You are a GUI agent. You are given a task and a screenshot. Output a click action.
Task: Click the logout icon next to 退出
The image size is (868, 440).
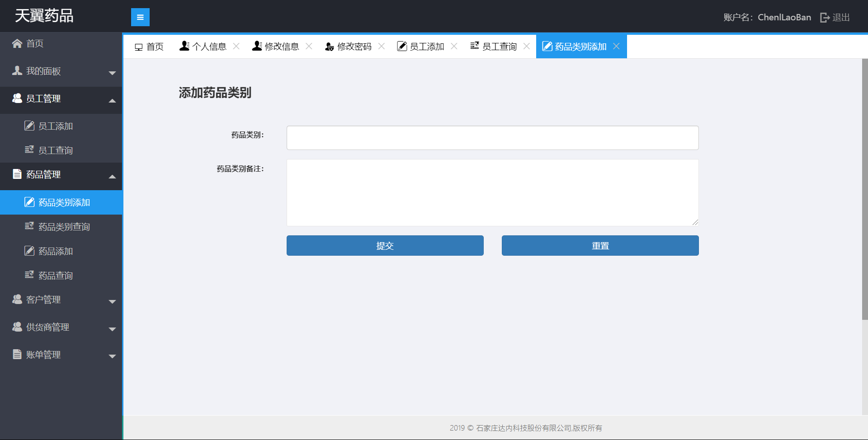(x=825, y=18)
